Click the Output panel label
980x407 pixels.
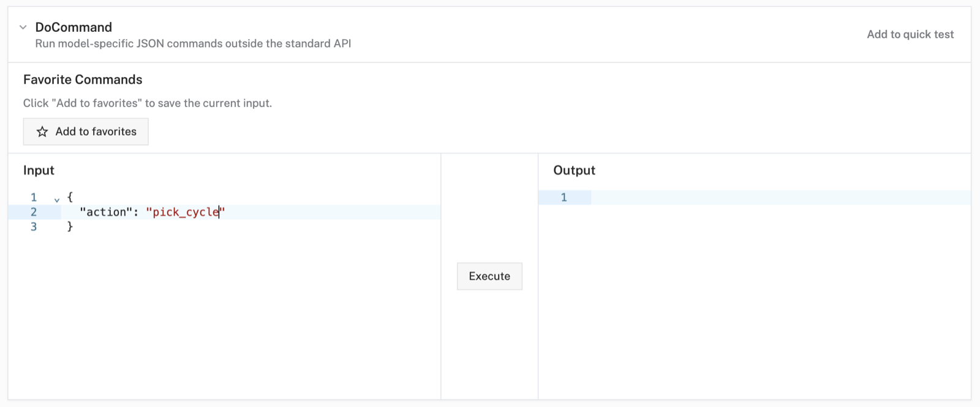tap(574, 170)
